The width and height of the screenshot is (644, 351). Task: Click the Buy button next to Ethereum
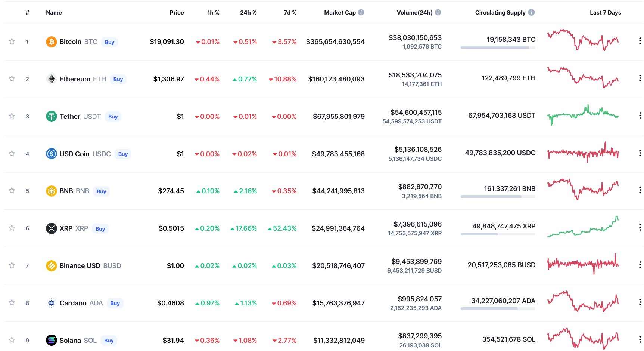[118, 79]
